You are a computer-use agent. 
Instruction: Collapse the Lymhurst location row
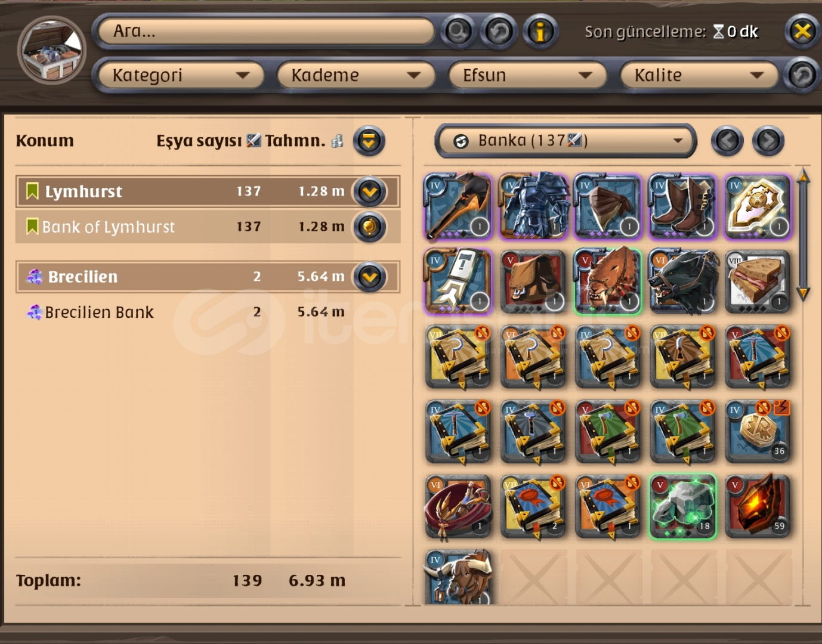tap(370, 191)
